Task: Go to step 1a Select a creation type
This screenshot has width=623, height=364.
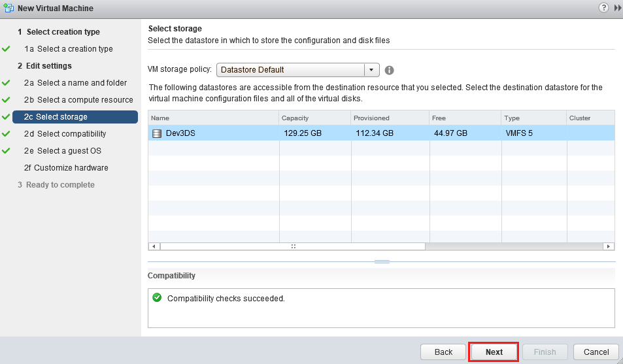Action: coord(69,49)
